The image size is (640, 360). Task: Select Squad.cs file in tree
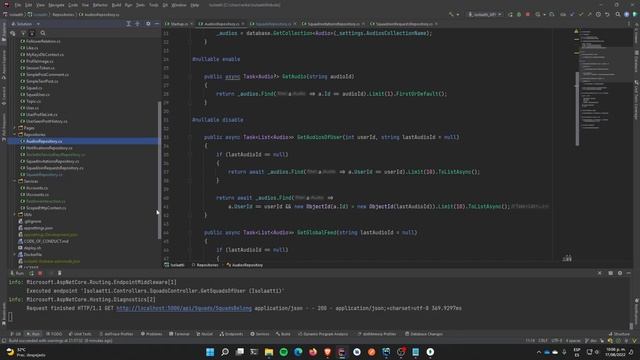coord(33,88)
